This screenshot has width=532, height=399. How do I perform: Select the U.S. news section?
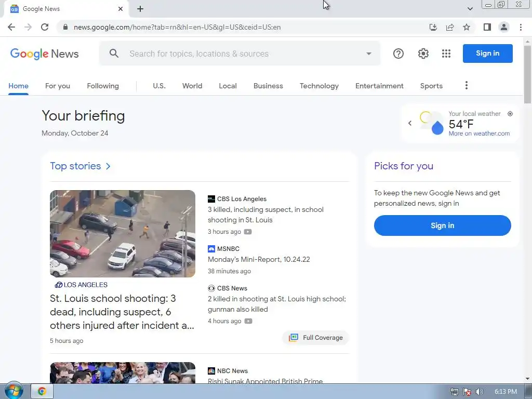pyautogui.click(x=159, y=86)
